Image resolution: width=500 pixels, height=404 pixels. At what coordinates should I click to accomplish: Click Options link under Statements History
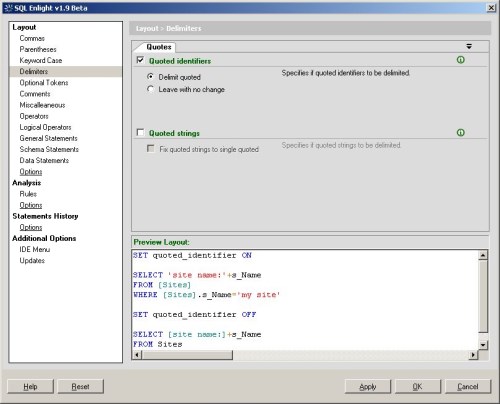pos(31,227)
